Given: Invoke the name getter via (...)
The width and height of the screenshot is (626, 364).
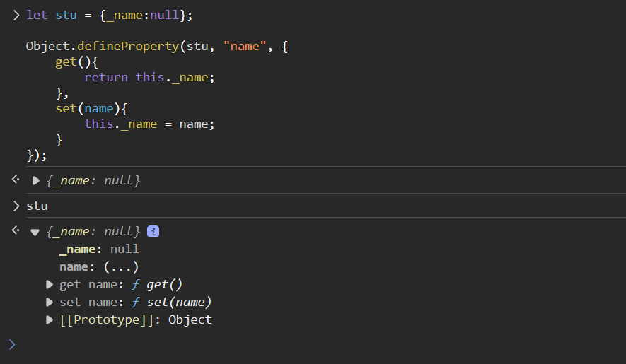Looking at the screenshot, I should [120, 267].
